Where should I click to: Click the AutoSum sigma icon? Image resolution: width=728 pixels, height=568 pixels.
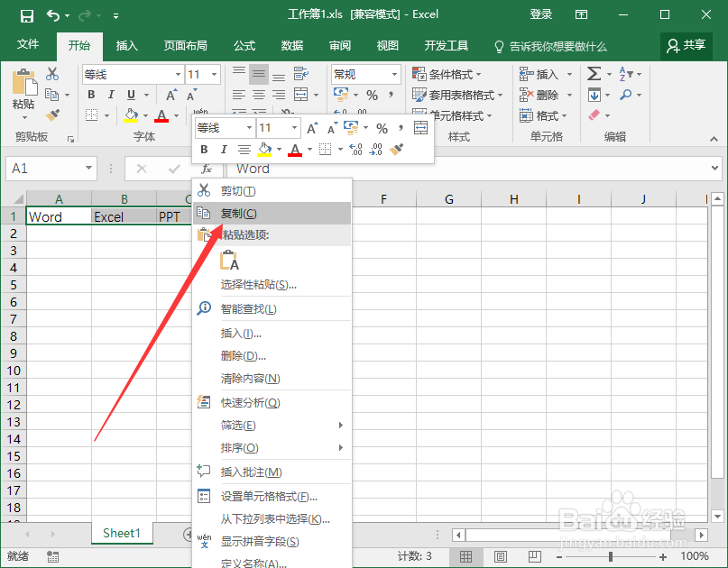coord(594,74)
